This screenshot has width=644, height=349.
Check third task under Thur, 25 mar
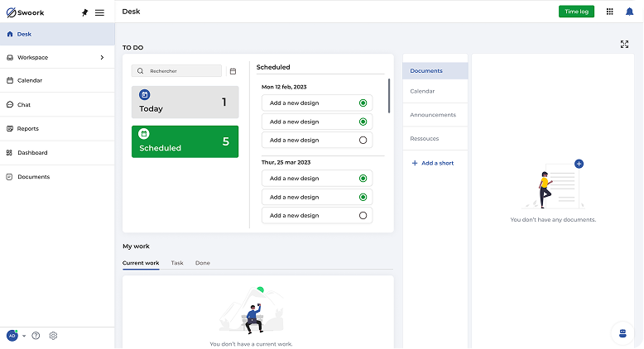363,215
